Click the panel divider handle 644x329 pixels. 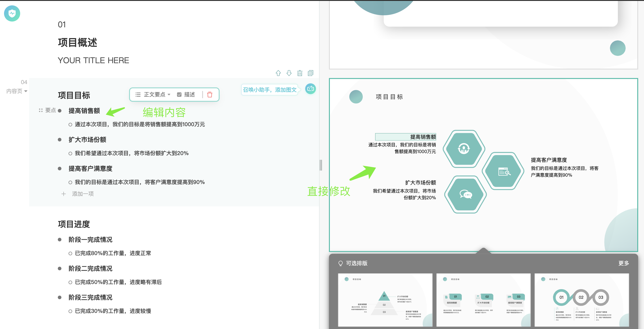[321, 165]
